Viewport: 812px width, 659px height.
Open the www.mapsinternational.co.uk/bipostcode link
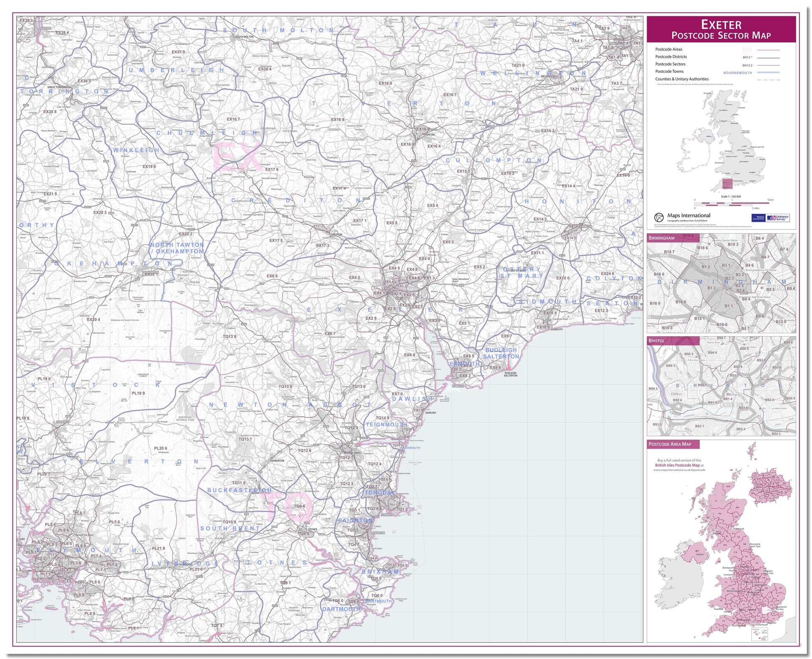coord(679,470)
